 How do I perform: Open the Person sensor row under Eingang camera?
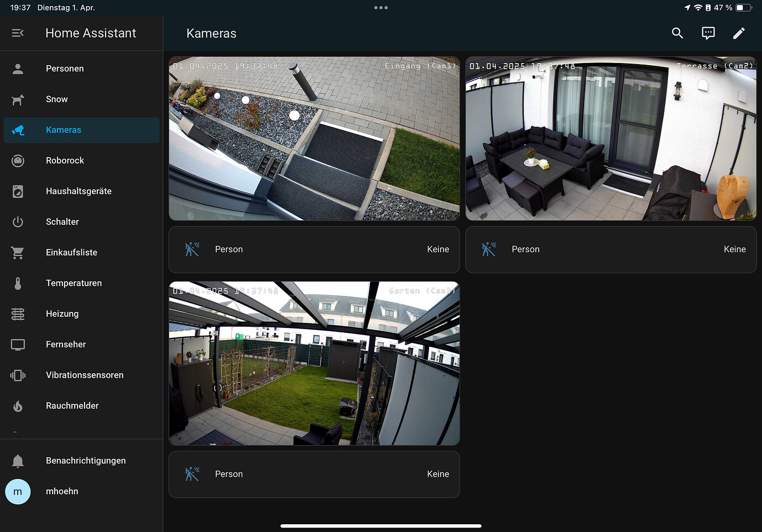point(314,249)
